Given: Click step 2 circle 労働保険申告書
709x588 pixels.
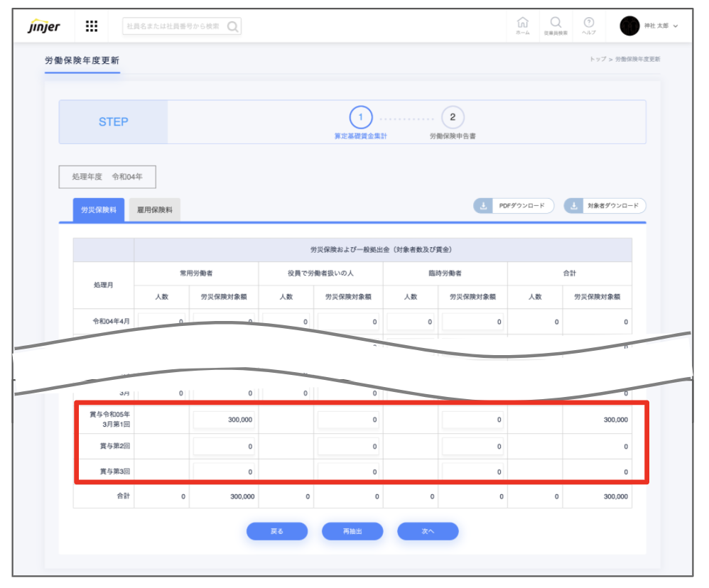Looking at the screenshot, I should click(x=453, y=117).
